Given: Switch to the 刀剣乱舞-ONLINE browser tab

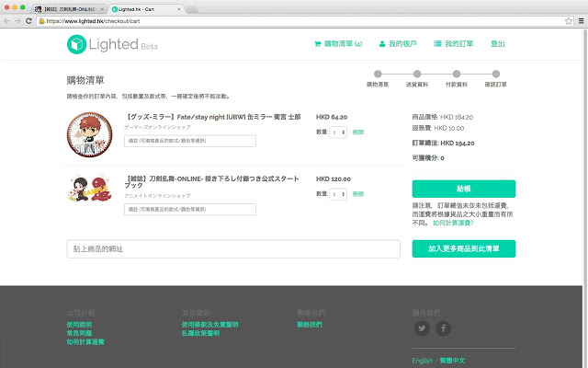Looking at the screenshot, I should click(69, 9).
